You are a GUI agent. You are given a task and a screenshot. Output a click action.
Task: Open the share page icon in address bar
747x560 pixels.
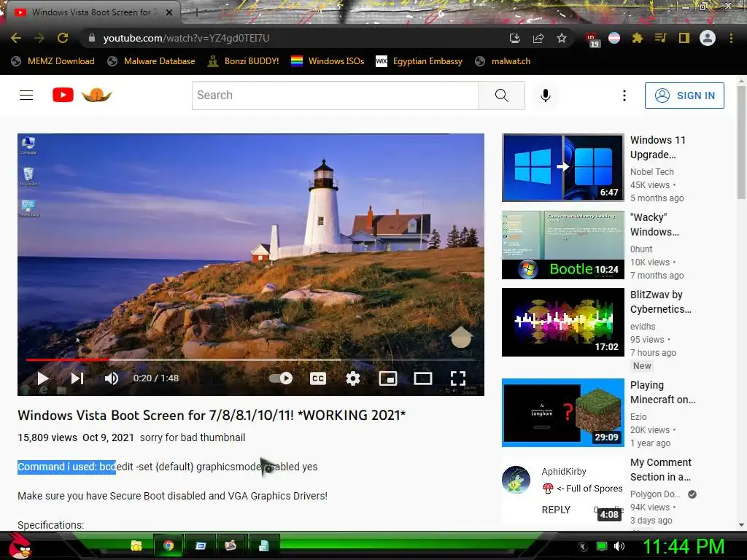pyautogui.click(x=538, y=38)
